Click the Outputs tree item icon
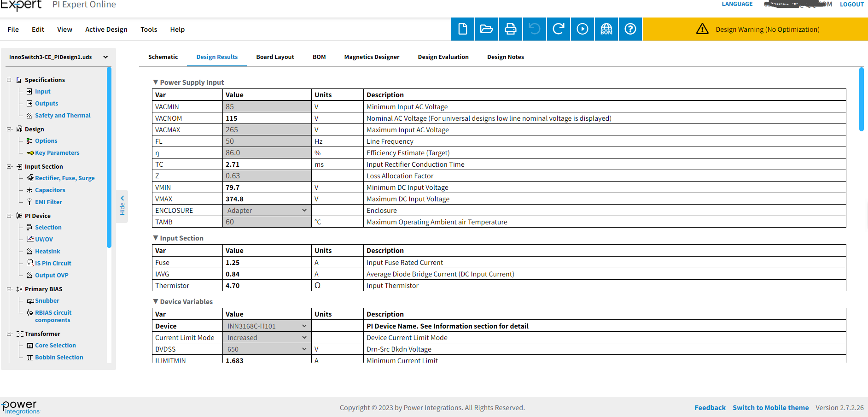Viewport: 868px width, 417px height. pyautogui.click(x=29, y=103)
